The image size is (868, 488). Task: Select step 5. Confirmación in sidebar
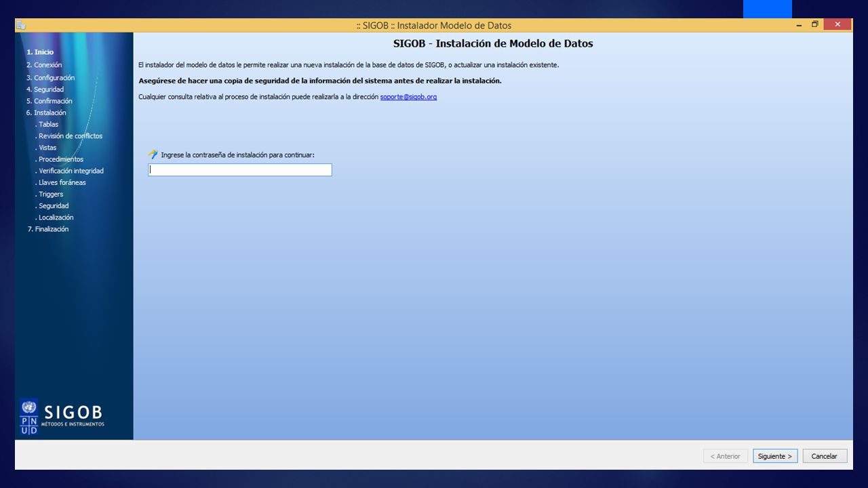50,101
